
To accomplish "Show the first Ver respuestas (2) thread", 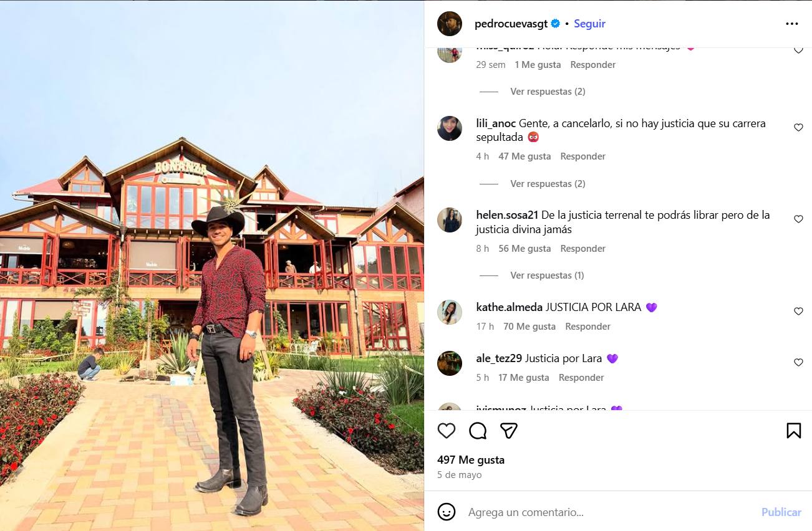I will (x=548, y=92).
